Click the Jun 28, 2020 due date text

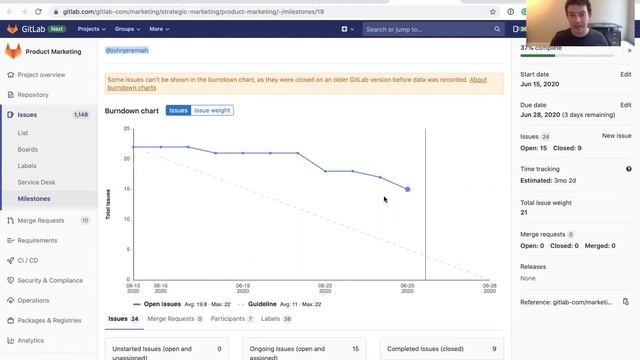pos(540,115)
